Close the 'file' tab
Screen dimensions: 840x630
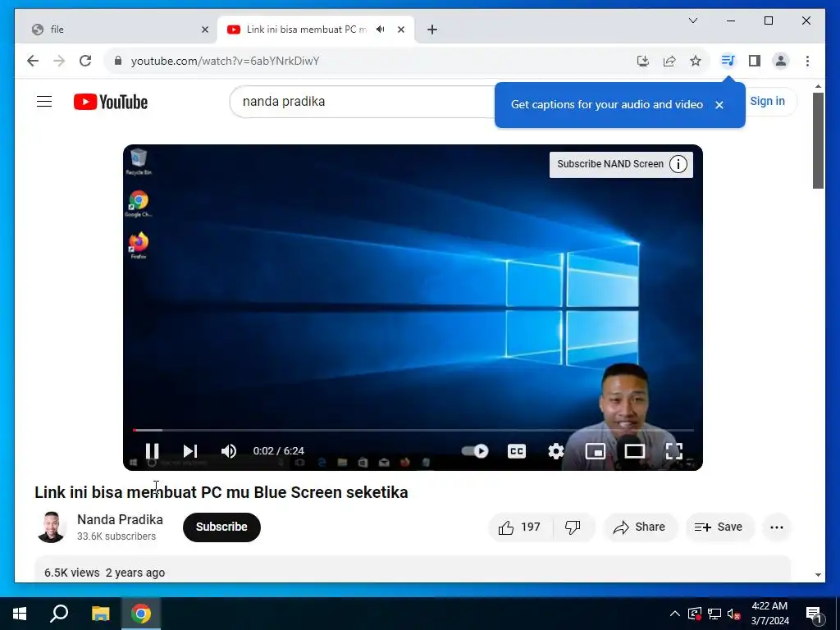[x=204, y=30]
